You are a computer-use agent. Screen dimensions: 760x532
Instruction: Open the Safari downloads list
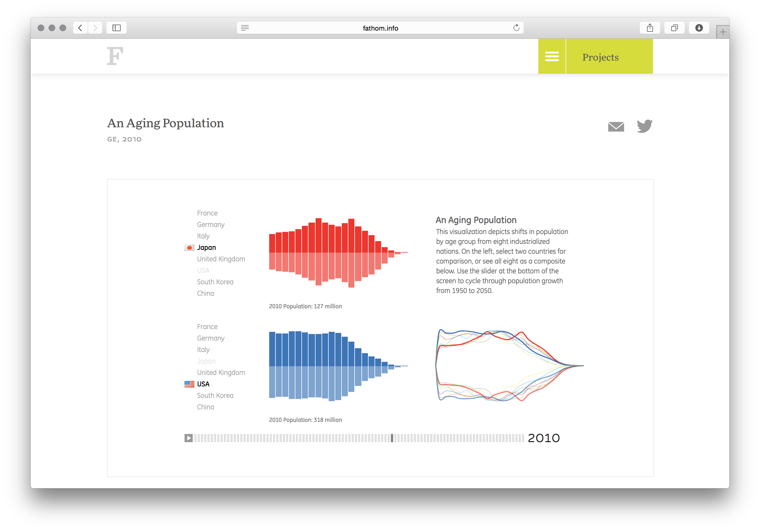tap(699, 28)
